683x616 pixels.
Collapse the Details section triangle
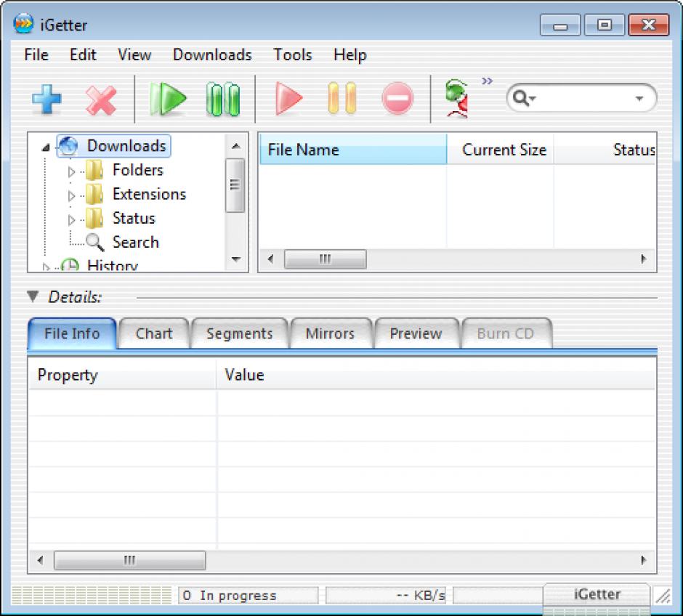click(x=33, y=296)
